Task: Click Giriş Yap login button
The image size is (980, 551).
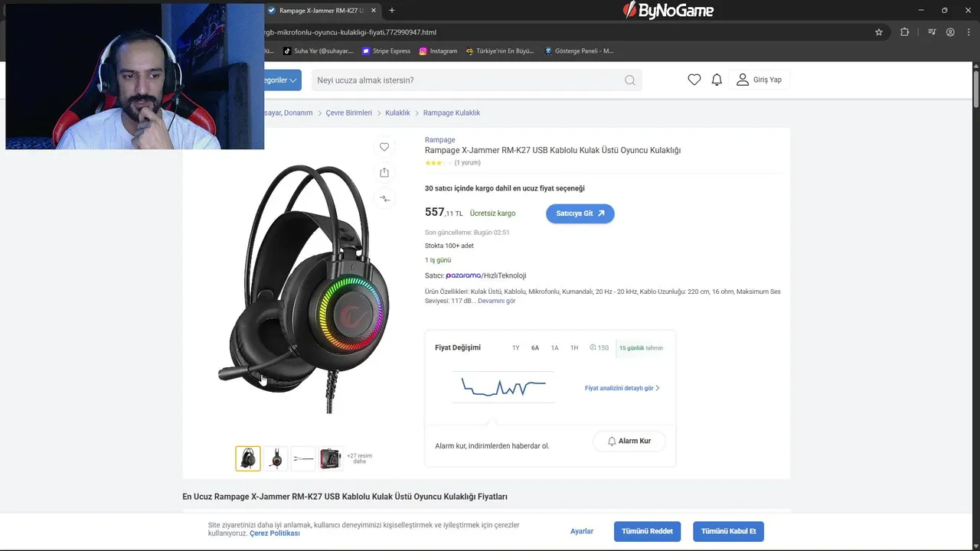Action: click(759, 80)
